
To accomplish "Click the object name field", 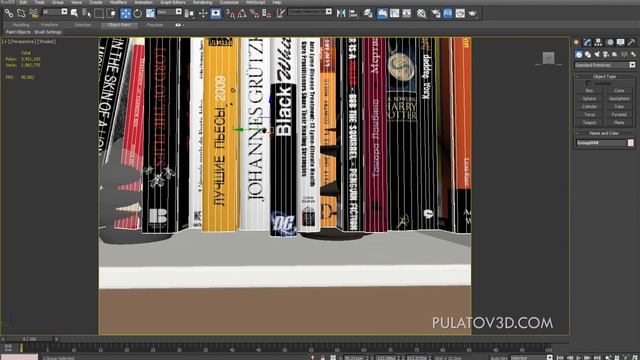I will click(601, 143).
